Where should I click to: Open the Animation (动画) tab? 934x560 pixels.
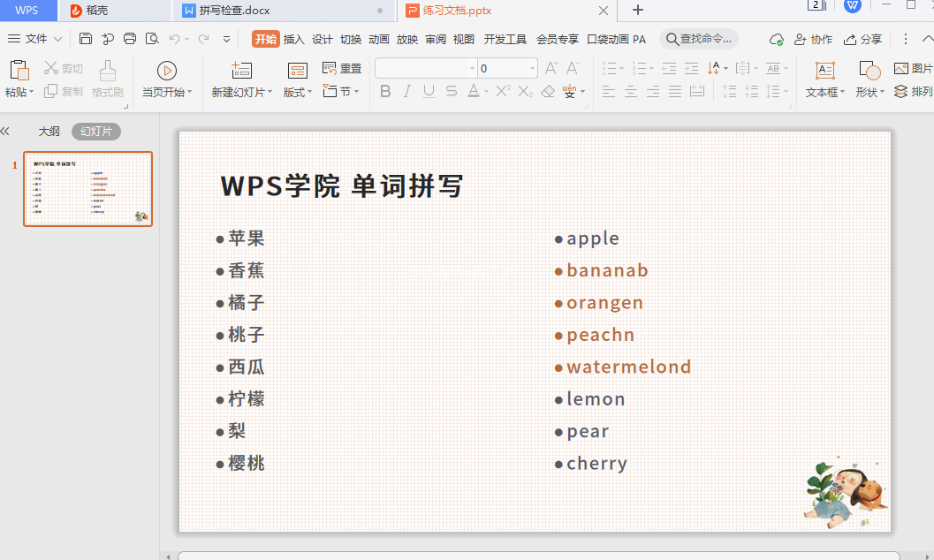click(x=379, y=39)
